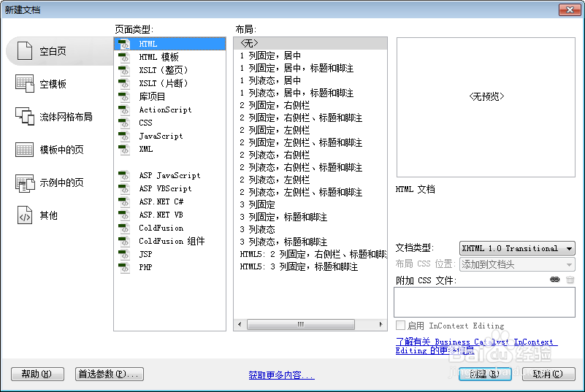Click the PHP file icon
This screenshot has height=392, width=585.
tap(124, 267)
